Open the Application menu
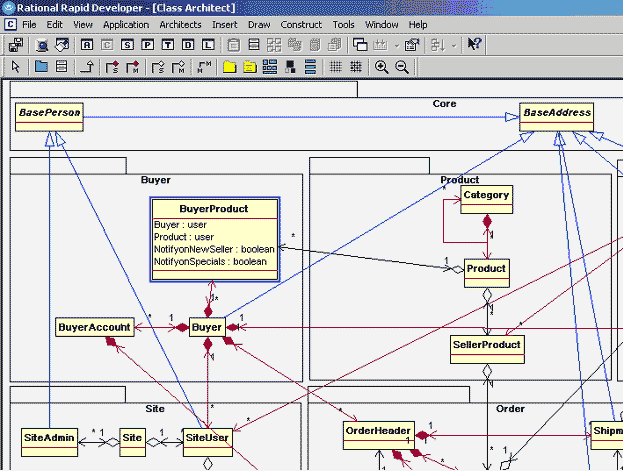The width and height of the screenshot is (623, 471). pyautogui.click(x=126, y=23)
